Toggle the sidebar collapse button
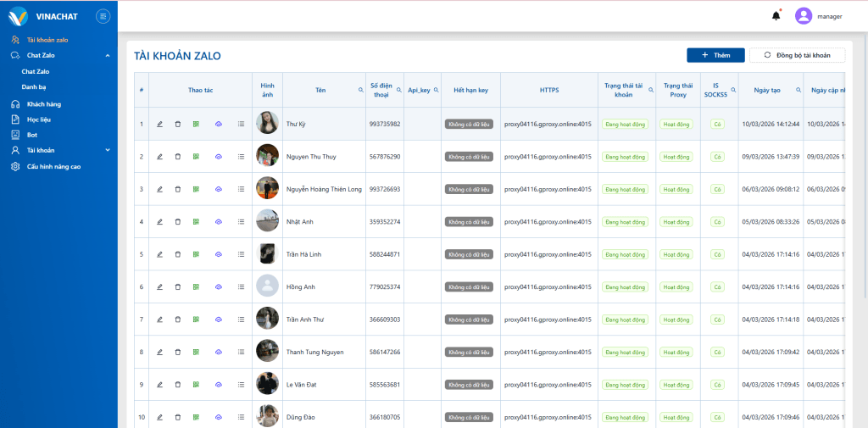 click(x=103, y=15)
